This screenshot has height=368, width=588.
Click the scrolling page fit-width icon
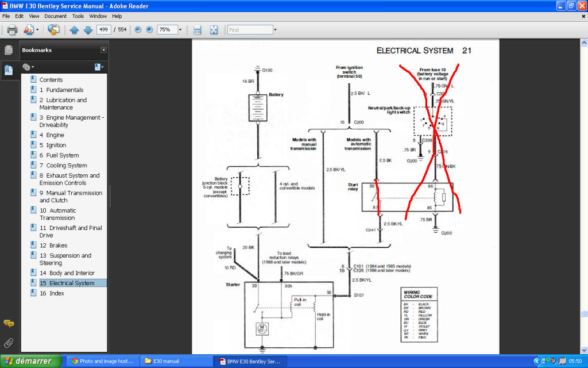198,30
